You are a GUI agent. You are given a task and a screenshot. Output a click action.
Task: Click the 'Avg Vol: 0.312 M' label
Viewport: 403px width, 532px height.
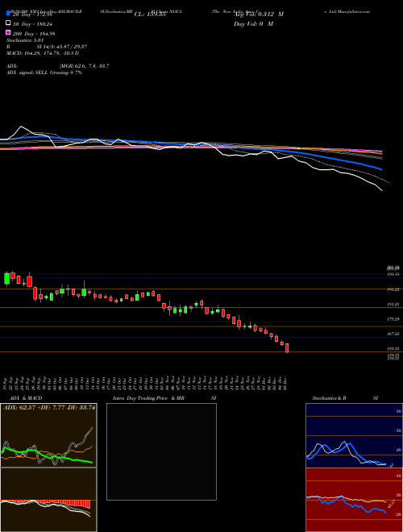(x=259, y=15)
